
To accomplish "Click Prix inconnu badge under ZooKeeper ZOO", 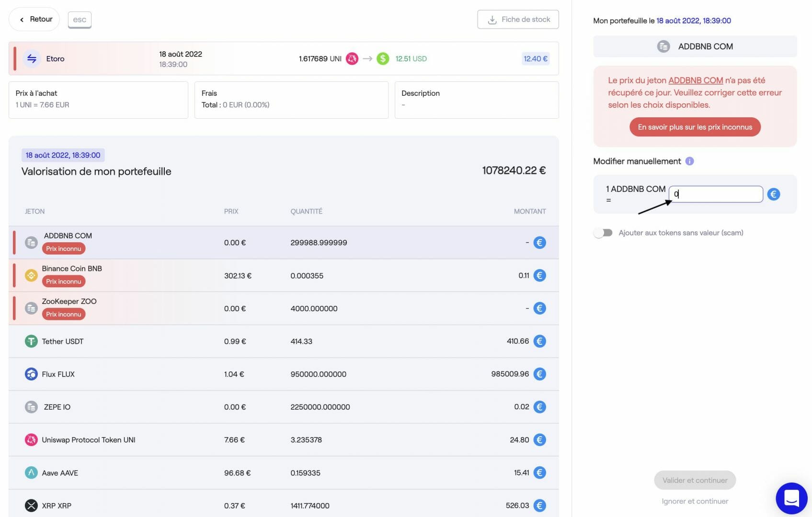I will coord(64,314).
